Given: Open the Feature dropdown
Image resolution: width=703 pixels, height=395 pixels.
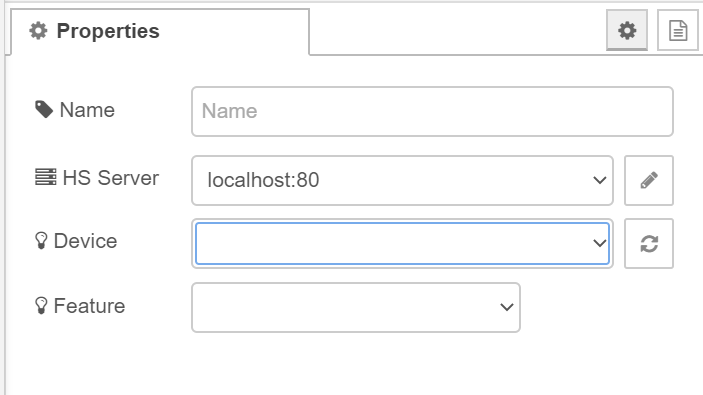Looking at the screenshot, I should coord(356,308).
